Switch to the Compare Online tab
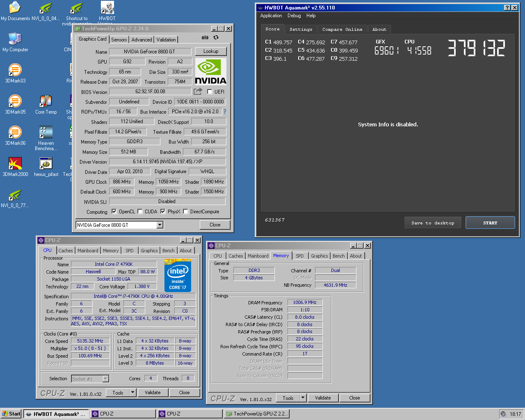The image size is (525, 420). (342, 30)
